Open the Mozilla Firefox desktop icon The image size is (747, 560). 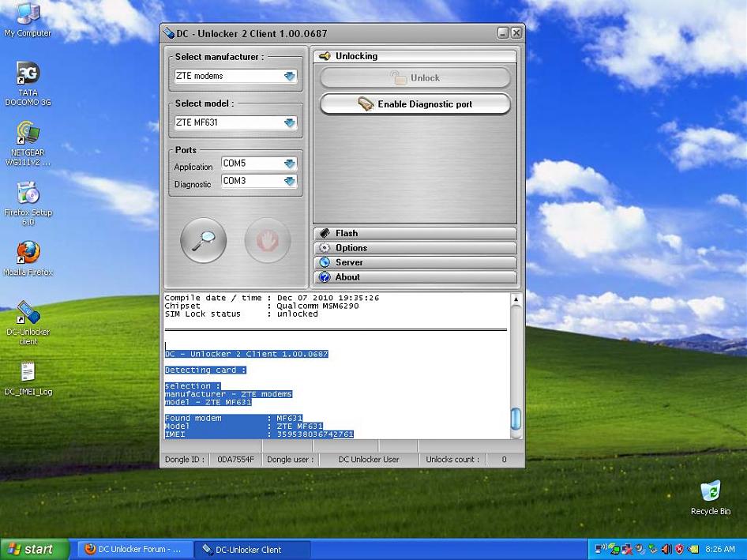click(28, 254)
